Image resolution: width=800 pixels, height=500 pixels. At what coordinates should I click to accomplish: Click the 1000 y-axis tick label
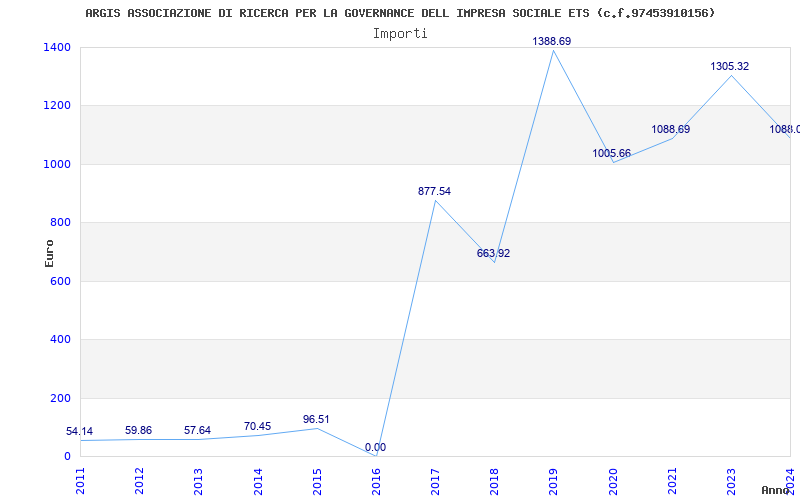point(57,164)
